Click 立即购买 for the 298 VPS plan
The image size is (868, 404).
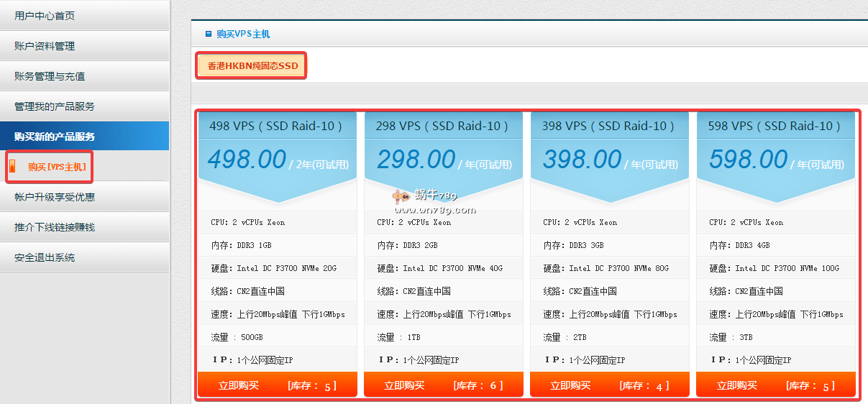point(404,385)
